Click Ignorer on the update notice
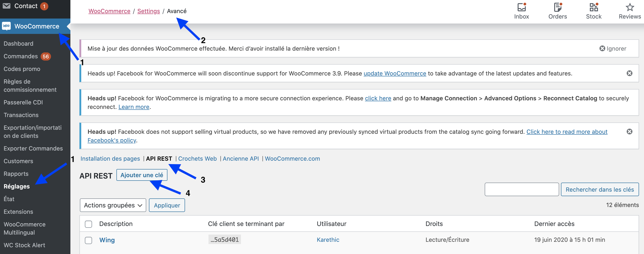The width and height of the screenshot is (644, 254). tap(613, 48)
